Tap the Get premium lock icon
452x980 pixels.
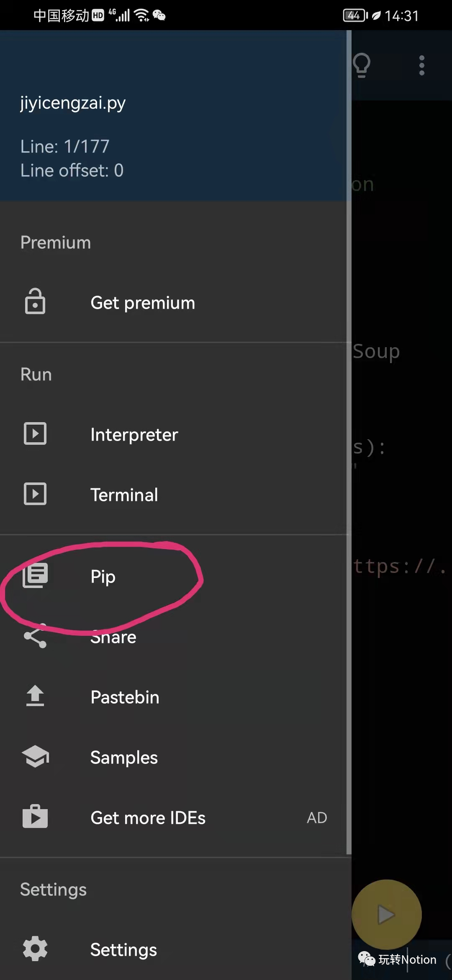(x=35, y=302)
